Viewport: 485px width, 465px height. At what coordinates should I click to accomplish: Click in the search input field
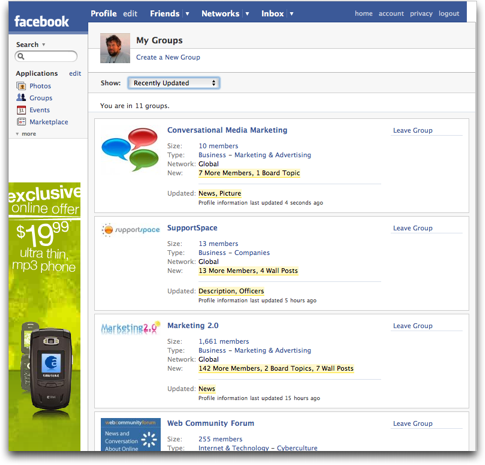tap(46, 56)
